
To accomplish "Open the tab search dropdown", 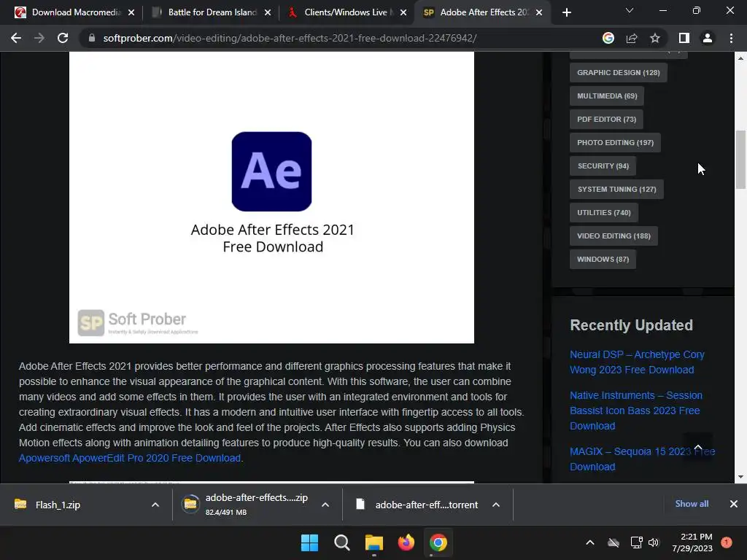I will pyautogui.click(x=630, y=10).
